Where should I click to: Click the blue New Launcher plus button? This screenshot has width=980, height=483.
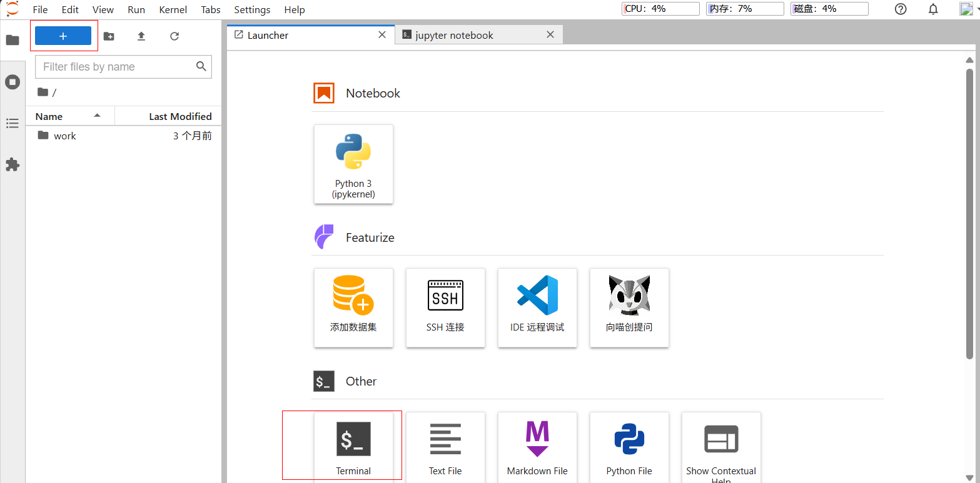point(63,36)
